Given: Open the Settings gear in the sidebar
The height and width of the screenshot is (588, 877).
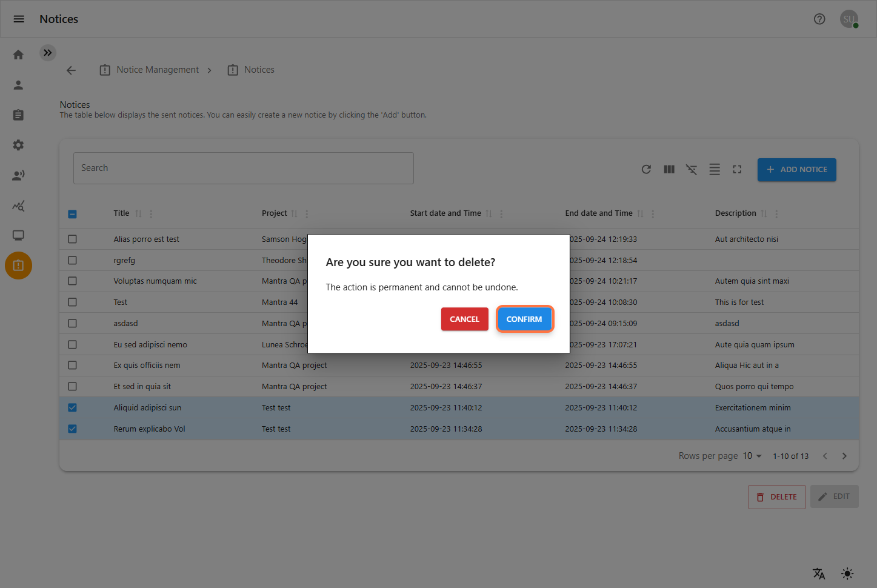Looking at the screenshot, I should 18,145.
